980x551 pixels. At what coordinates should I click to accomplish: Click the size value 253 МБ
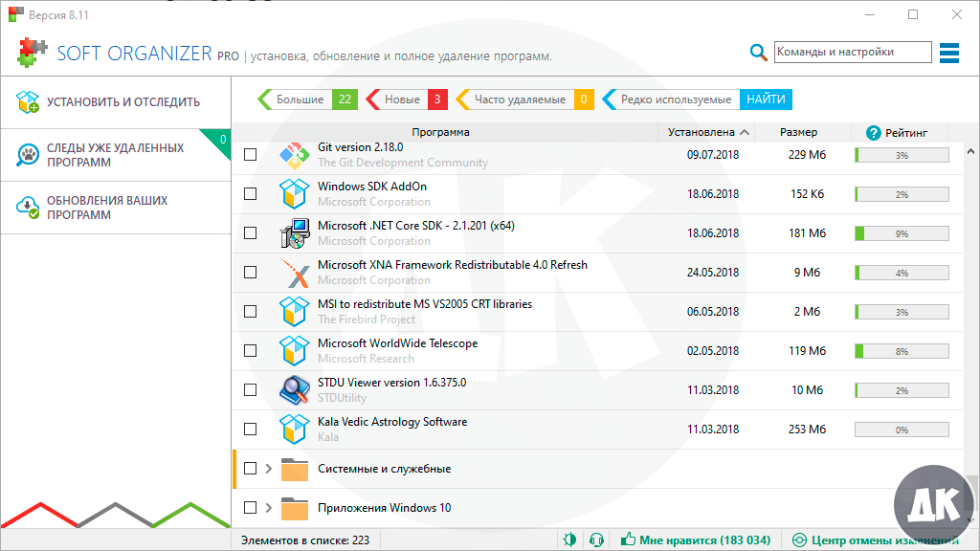point(807,430)
